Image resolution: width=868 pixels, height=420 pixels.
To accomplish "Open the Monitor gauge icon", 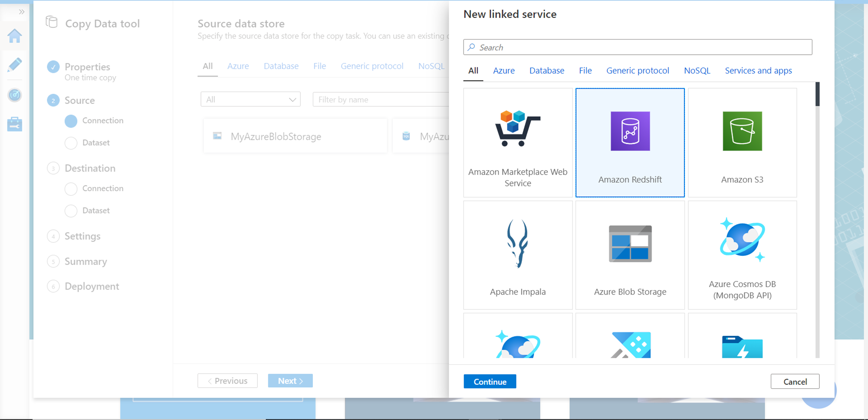I will (x=14, y=95).
